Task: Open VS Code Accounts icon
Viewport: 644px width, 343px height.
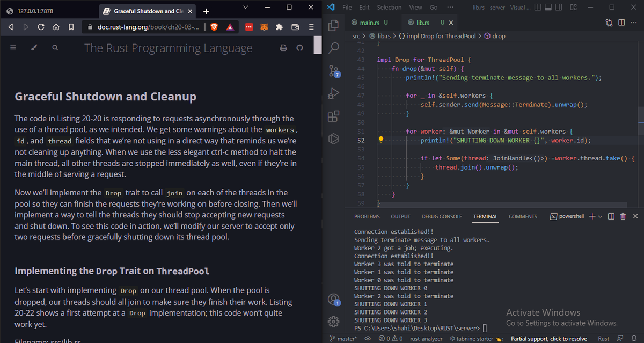Action: (x=333, y=299)
